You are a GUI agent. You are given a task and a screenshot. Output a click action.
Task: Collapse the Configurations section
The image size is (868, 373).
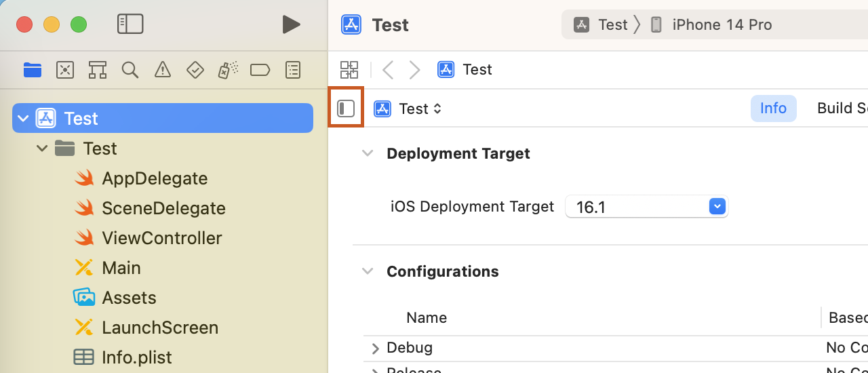coord(368,272)
